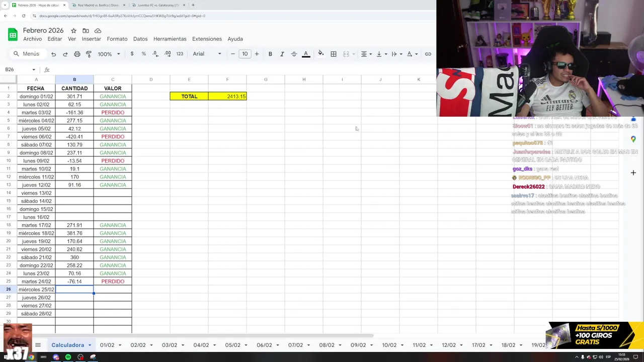
Task: Format cell as percent
Action: pos(144,54)
